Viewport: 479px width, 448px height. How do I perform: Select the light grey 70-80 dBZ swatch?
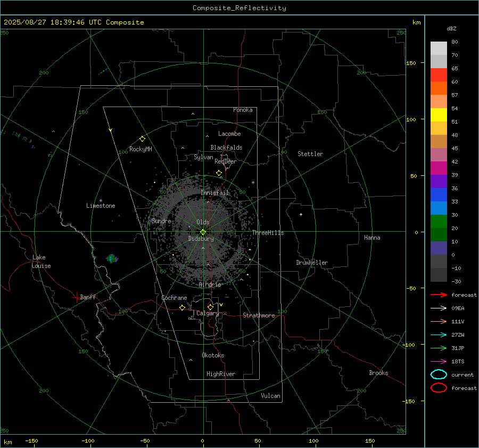point(439,48)
